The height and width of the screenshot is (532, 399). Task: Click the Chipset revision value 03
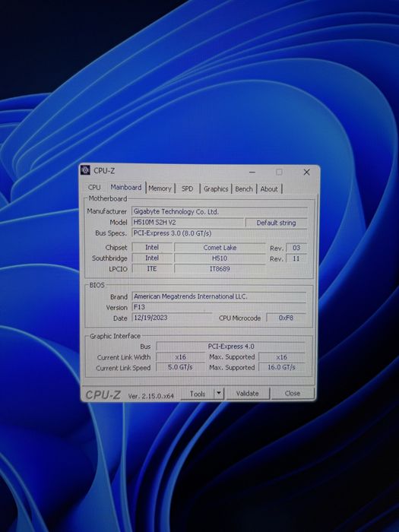click(x=296, y=248)
